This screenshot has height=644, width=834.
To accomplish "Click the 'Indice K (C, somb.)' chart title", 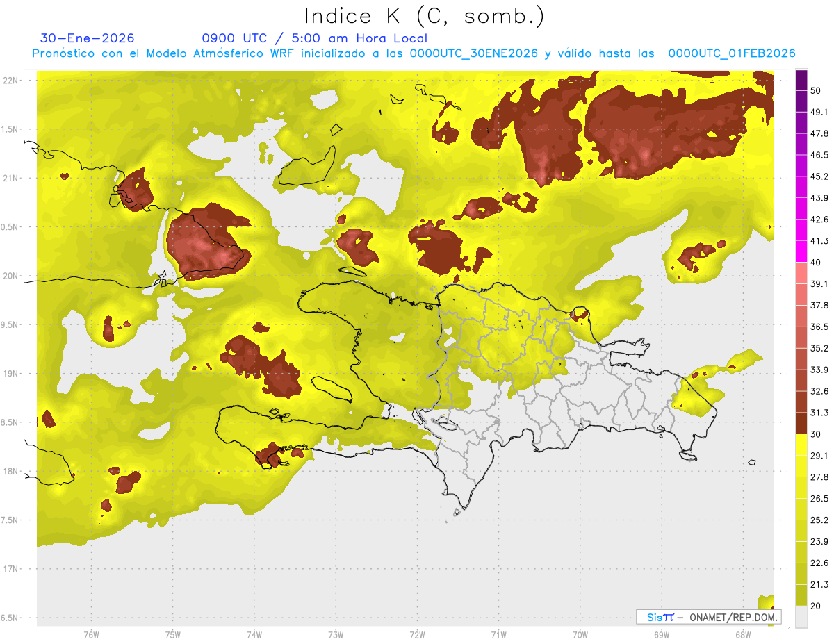I will (424, 16).
